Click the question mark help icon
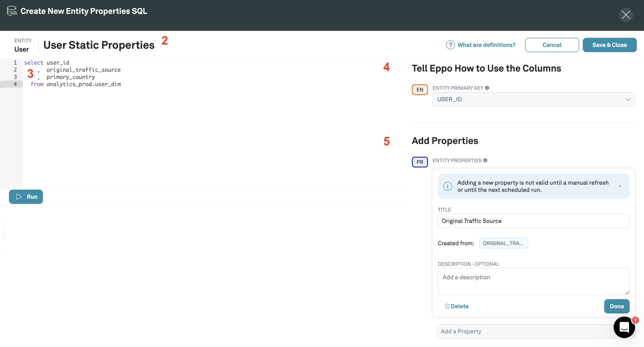This screenshot has height=347, width=644. [450, 45]
